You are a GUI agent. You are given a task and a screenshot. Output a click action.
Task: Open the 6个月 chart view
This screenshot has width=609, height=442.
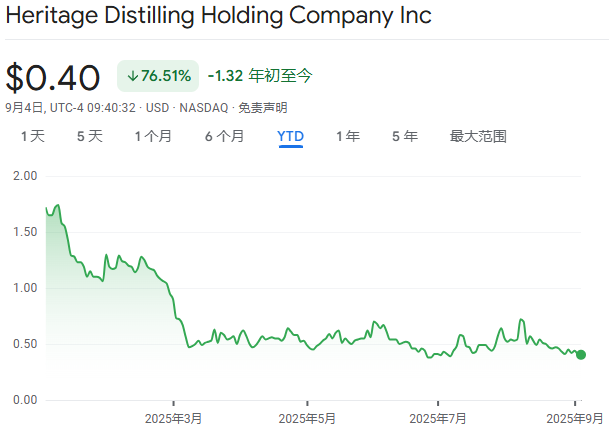coord(224,136)
